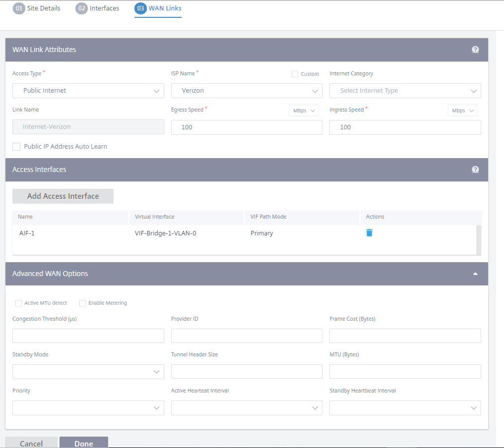Change the Egress Speed unit dropdown
Viewport: 504px width, 448px height.
pos(304,111)
